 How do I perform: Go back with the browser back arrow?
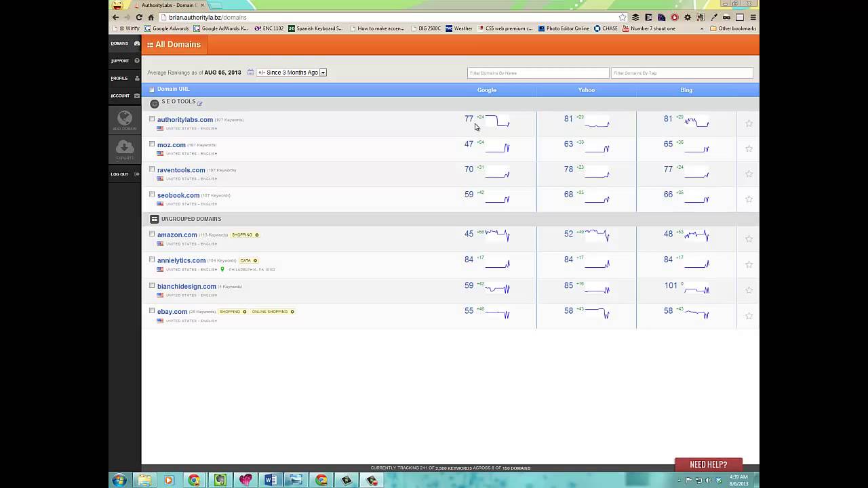click(115, 17)
